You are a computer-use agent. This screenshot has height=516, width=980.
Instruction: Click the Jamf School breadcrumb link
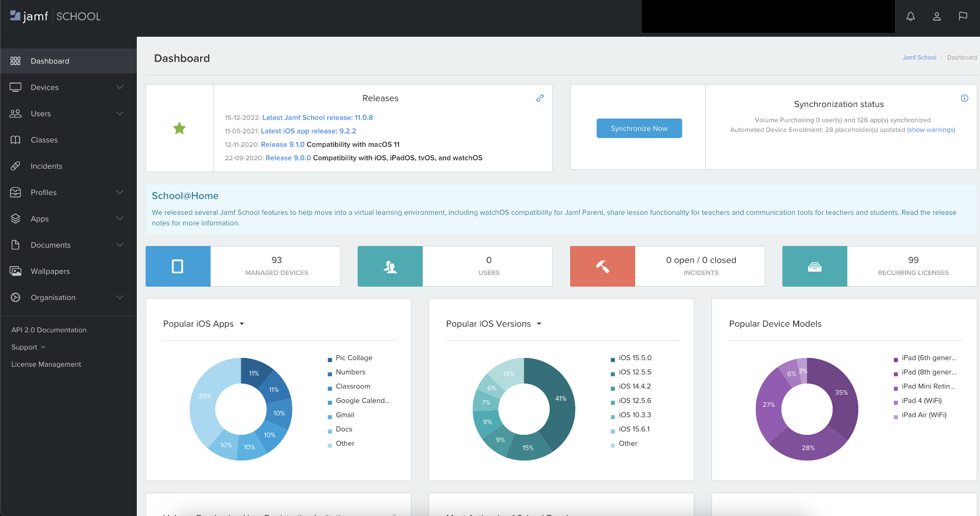[x=919, y=57]
